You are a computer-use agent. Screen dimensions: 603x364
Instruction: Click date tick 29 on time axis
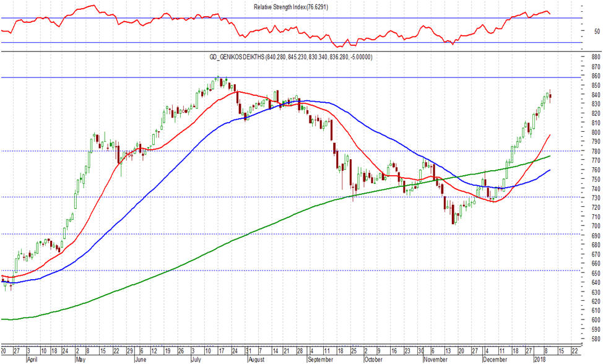(130, 351)
